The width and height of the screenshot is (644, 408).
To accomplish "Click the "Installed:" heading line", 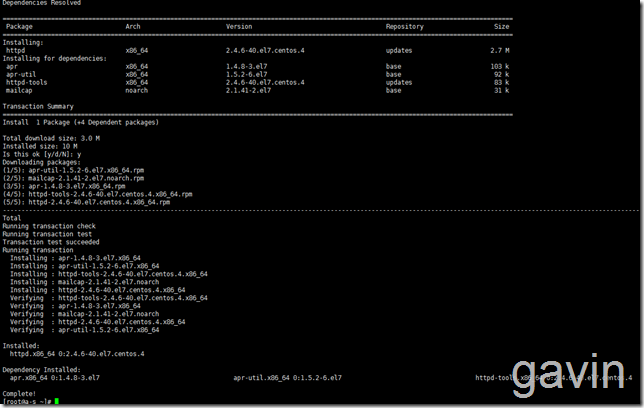I will tap(21, 346).
